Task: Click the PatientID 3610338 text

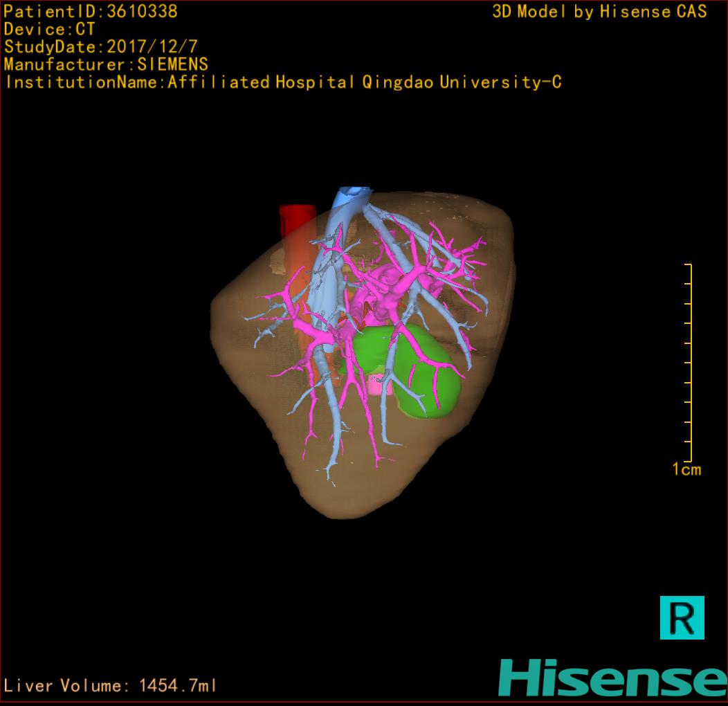Action: (x=91, y=11)
